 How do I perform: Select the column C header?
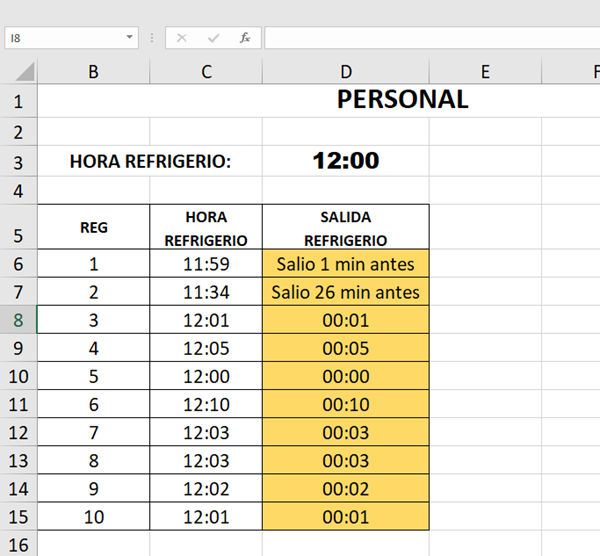click(x=206, y=72)
